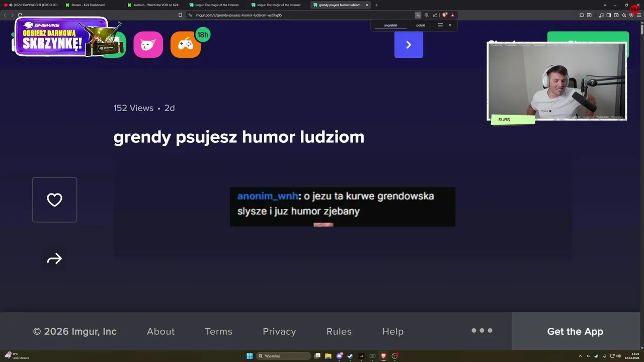Click the chat screenshot image in post
Screen dimensions: 644x362
pos(343,207)
